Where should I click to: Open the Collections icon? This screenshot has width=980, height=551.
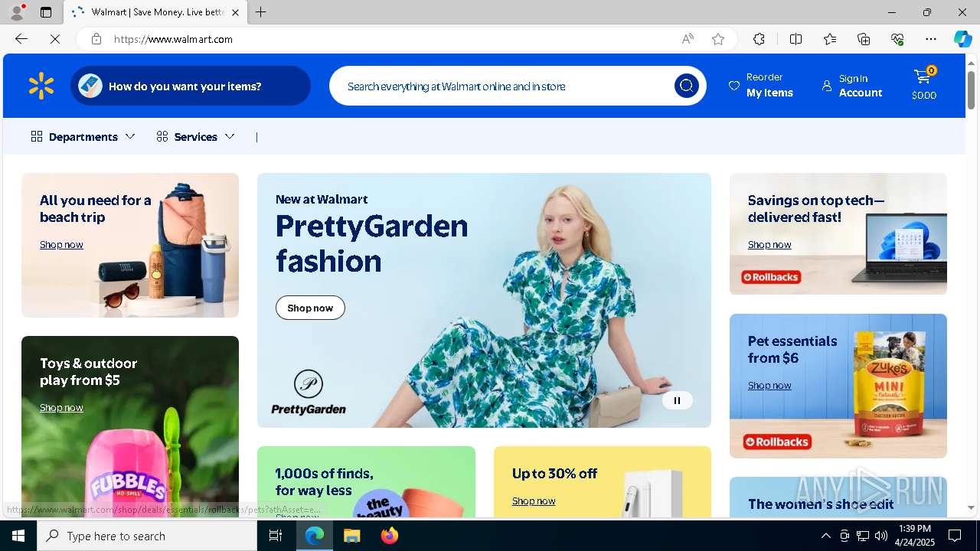pyautogui.click(x=864, y=39)
